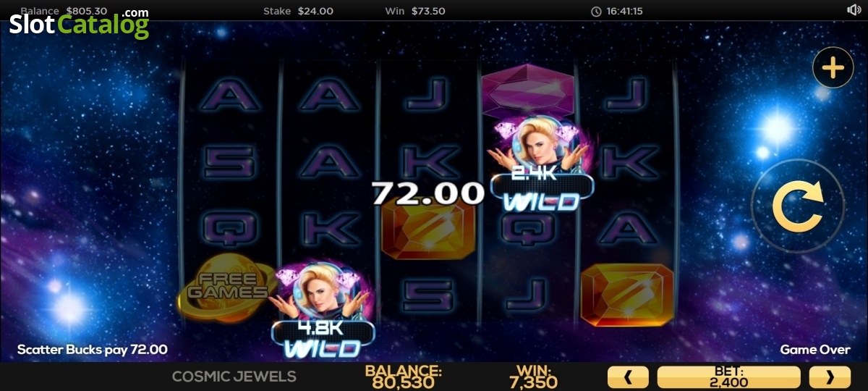Click the Free Games planet scatter symbol
The image size is (868, 391).
[x=226, y=287]
